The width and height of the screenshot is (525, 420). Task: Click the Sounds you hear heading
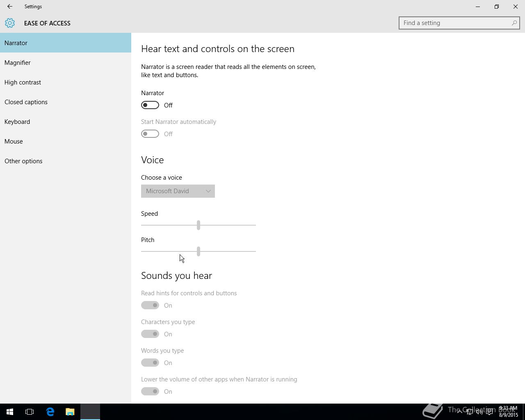coord(176,276)
